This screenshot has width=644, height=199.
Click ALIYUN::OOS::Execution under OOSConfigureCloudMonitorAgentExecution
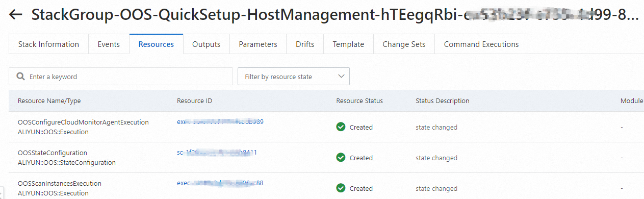click(x=53, y=132)
